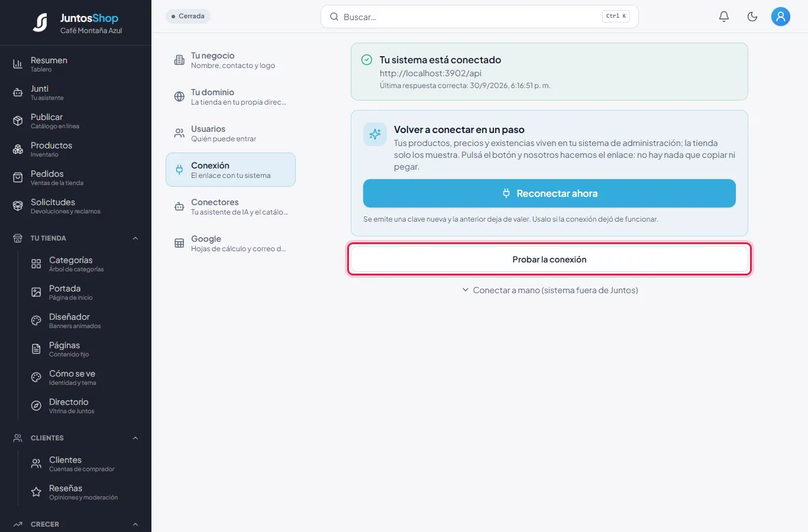The height and width of the screenshot is (532, 808).
Task: Click the Cerrada status badge
Action: pyautogui.click(x=188, y=16)
